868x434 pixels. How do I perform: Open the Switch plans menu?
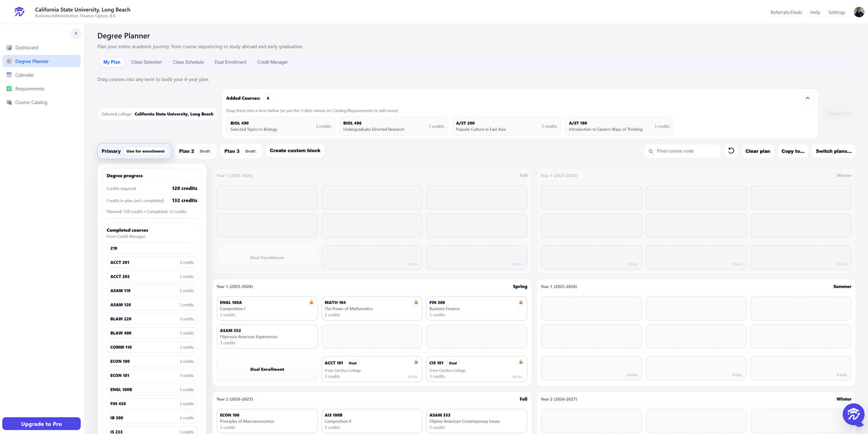833,151
